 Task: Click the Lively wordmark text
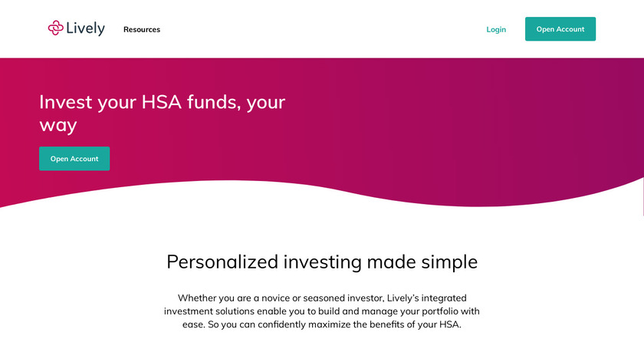[85, 29]
